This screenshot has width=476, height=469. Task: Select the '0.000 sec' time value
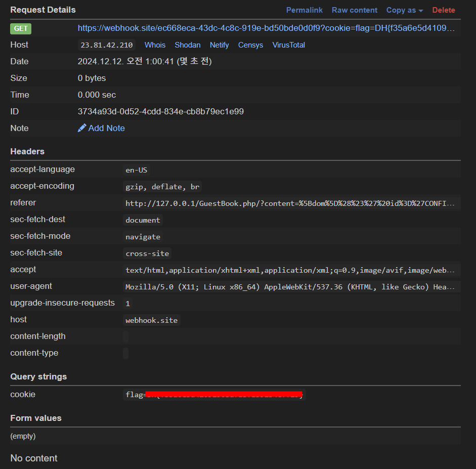point(97,95)
